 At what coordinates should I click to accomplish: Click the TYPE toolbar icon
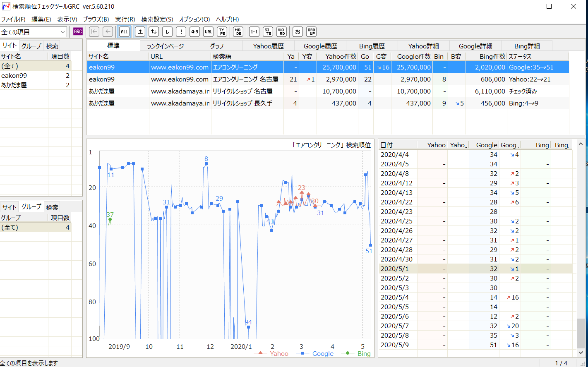pyautogui.click(x=222, y=31)
